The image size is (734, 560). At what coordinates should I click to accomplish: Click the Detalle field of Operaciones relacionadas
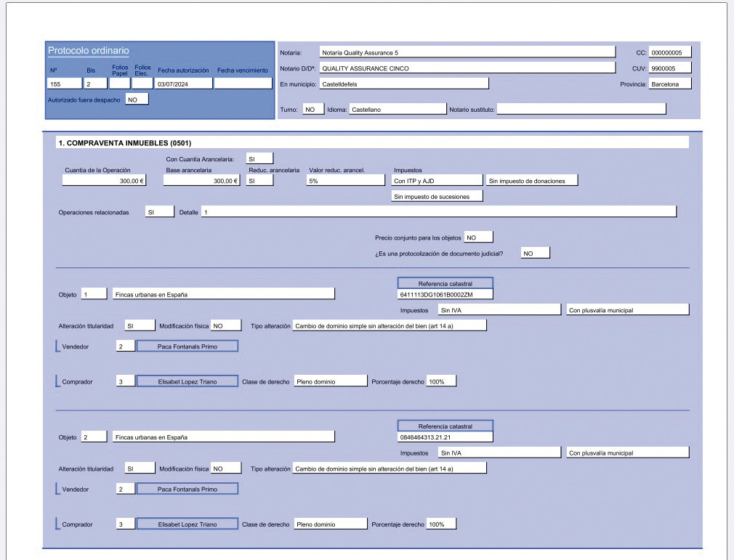click(438, 212)
